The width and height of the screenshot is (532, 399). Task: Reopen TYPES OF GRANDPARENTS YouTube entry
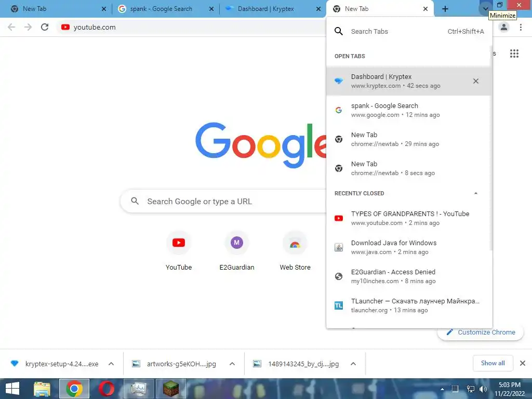408,218
